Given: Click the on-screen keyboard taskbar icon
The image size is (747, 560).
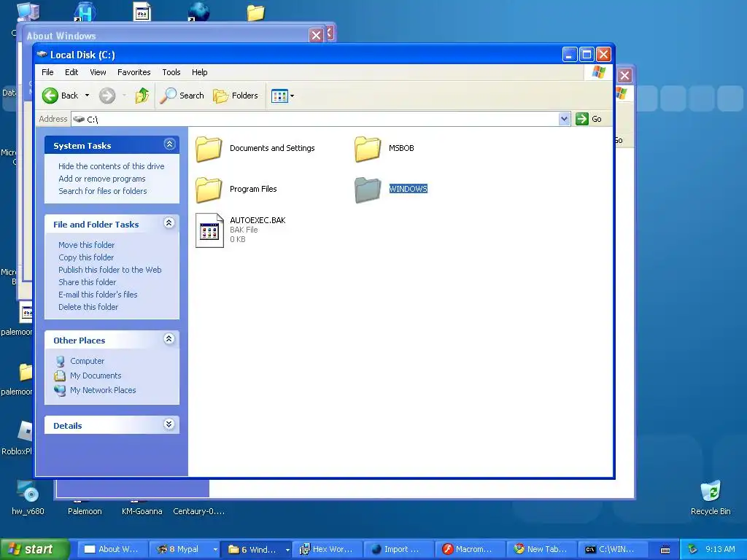Looking at the screenshot, I should [665, 550].
